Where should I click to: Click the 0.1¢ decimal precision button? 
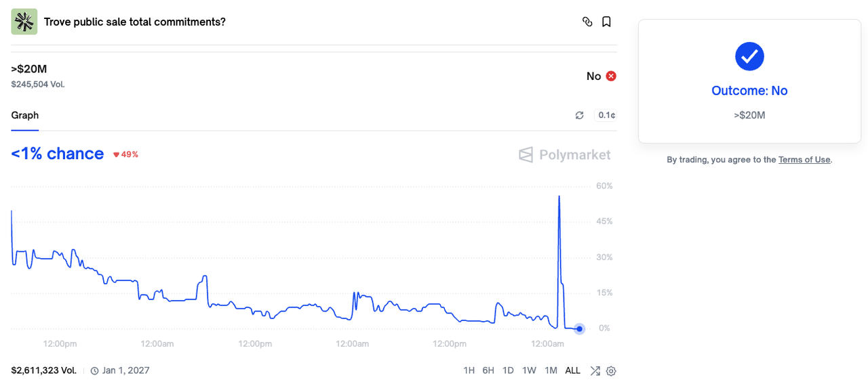pos(606,115)
